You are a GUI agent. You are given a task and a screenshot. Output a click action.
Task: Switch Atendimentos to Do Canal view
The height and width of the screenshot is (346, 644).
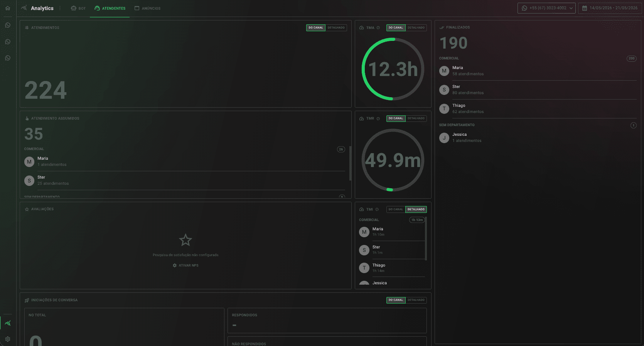tap(316, 28)
